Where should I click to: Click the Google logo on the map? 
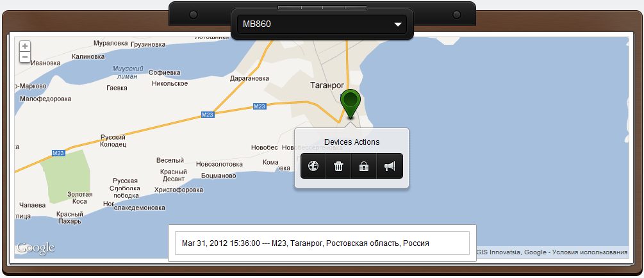tap(35, 248)
